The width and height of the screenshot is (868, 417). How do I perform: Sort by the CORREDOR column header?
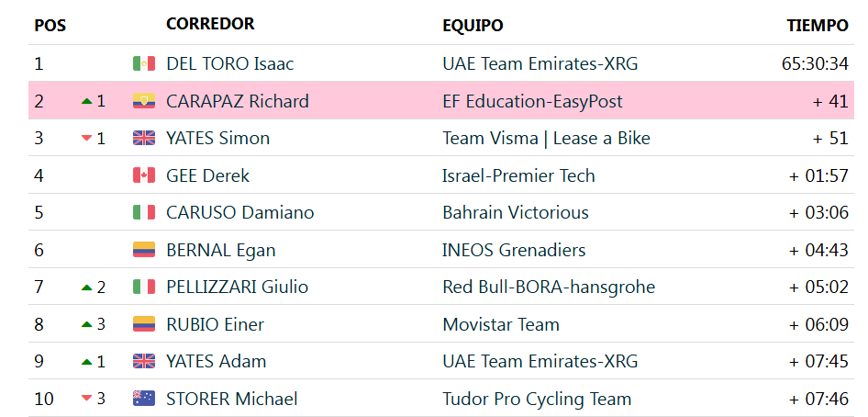click(x=210, y=24)
